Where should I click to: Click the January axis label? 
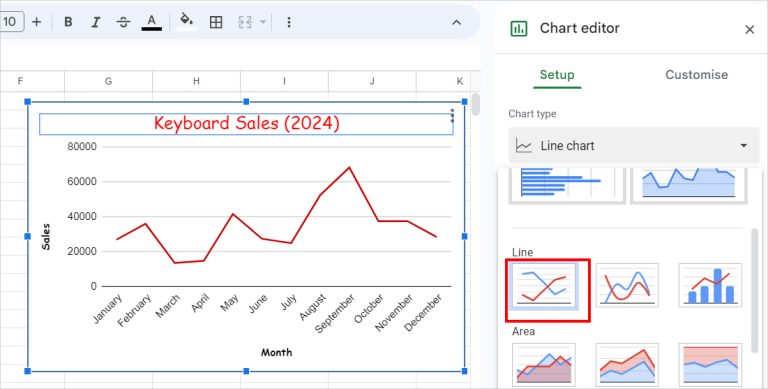107,309
